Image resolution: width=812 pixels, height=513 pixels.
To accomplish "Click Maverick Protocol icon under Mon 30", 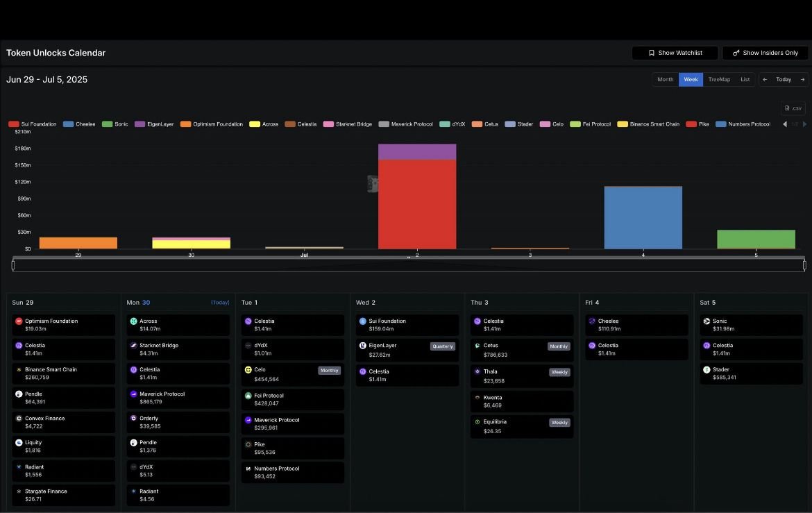I will 134,394.
